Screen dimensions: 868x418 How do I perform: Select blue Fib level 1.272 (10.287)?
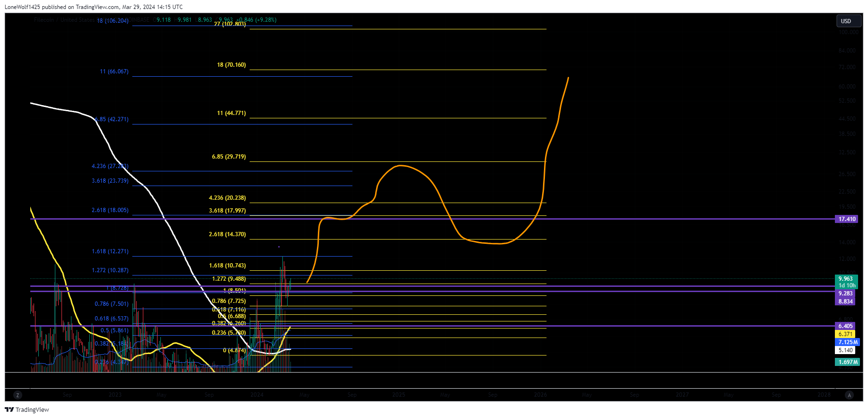coord(110,270)
